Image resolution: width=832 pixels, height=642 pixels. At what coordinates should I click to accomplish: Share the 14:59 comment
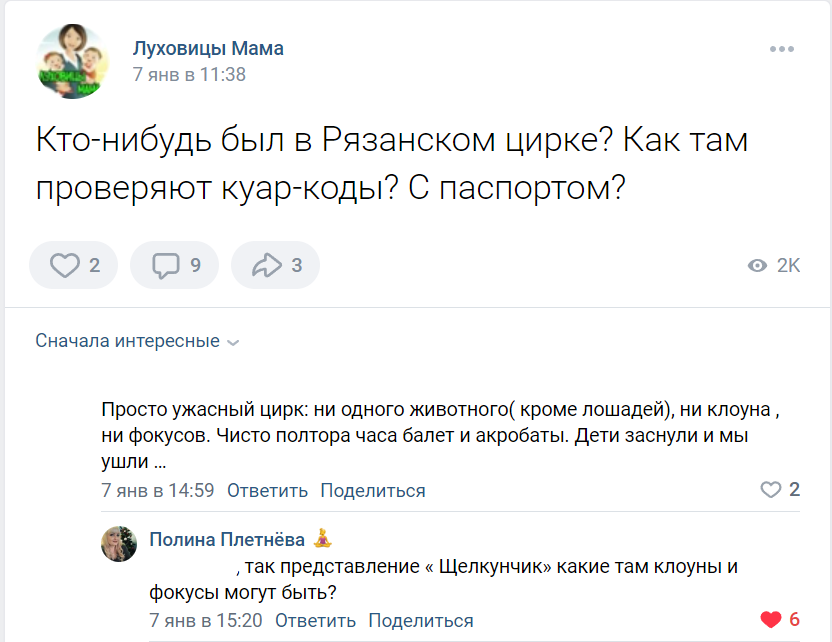(x=372, y=491)
